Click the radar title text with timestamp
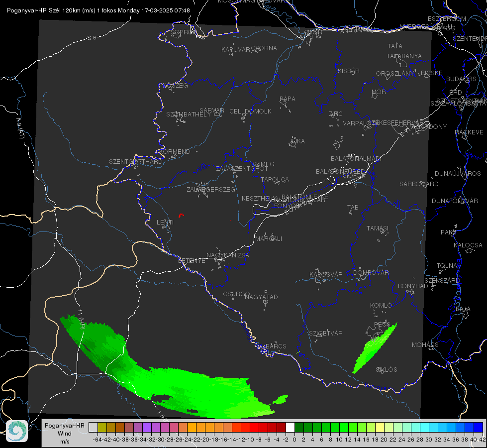The image size is (487, 448). [98, 10]
